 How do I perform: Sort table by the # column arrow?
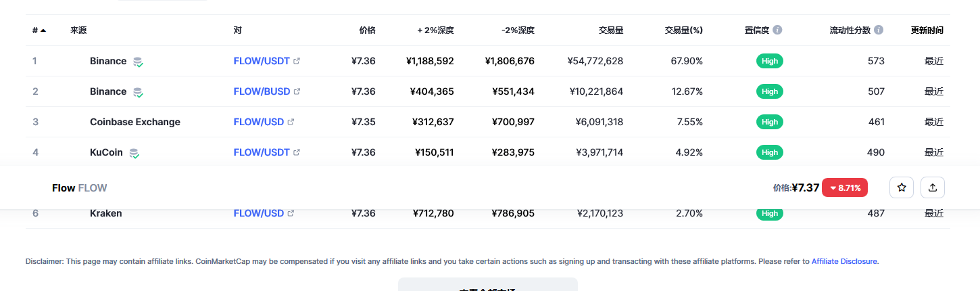tap(43, 30)
